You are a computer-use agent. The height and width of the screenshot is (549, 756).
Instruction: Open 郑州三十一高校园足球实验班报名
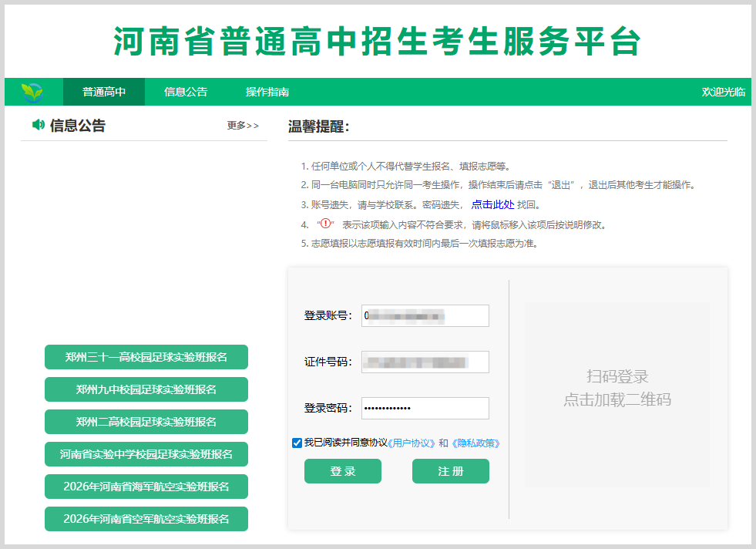pyautogui.click(x=146, y=357)
